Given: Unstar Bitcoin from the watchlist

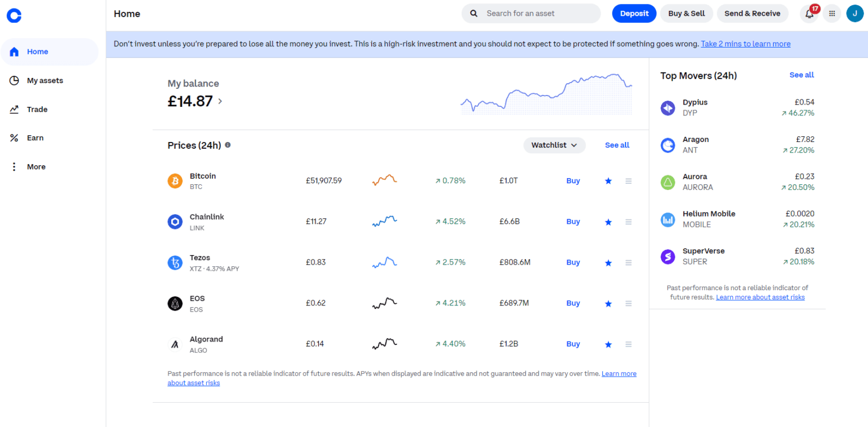Looking at the screenshot, I should [x=608, y=181].
